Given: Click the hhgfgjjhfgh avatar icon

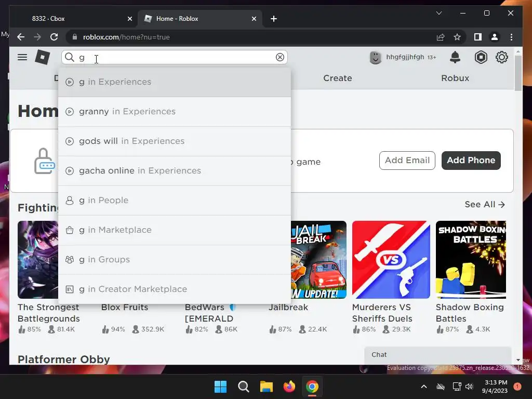Looking at the screenshot, I should [375, 57].
